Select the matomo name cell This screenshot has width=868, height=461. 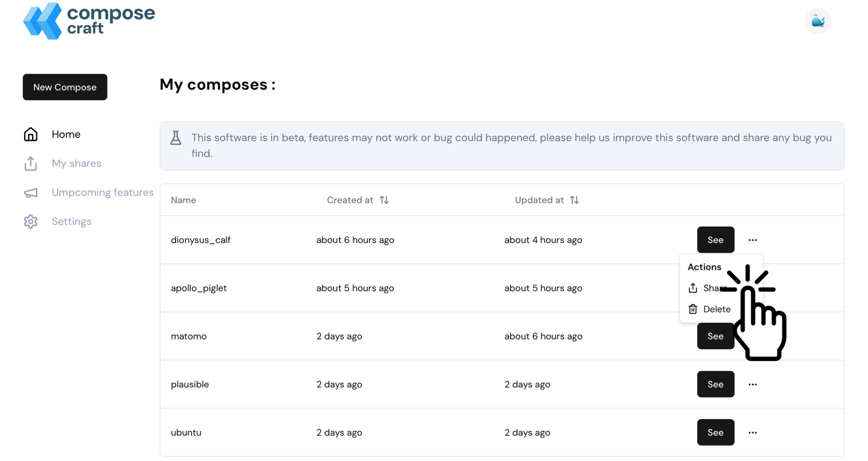[x=189, y=336]
